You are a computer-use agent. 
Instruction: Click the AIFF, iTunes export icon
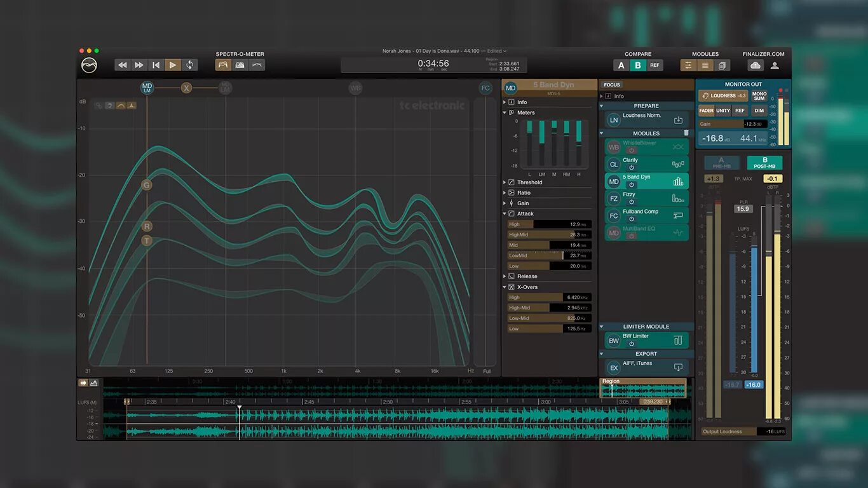click(x=678, y=367)
